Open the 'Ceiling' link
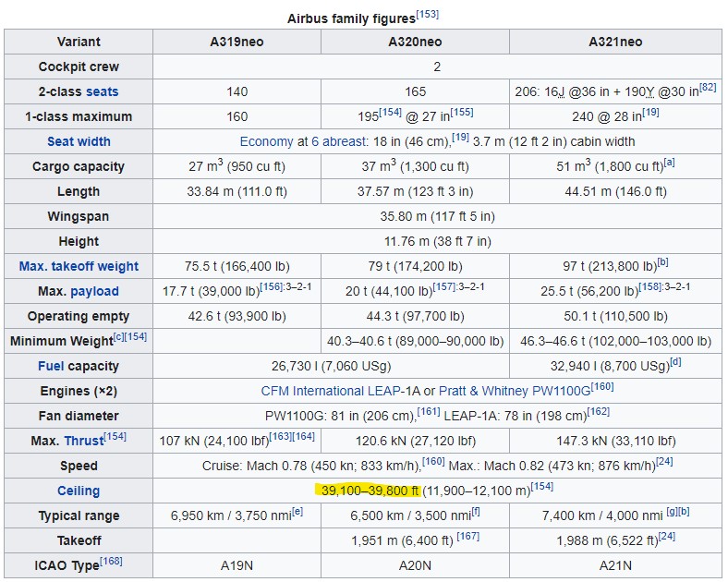 [79, 491]
